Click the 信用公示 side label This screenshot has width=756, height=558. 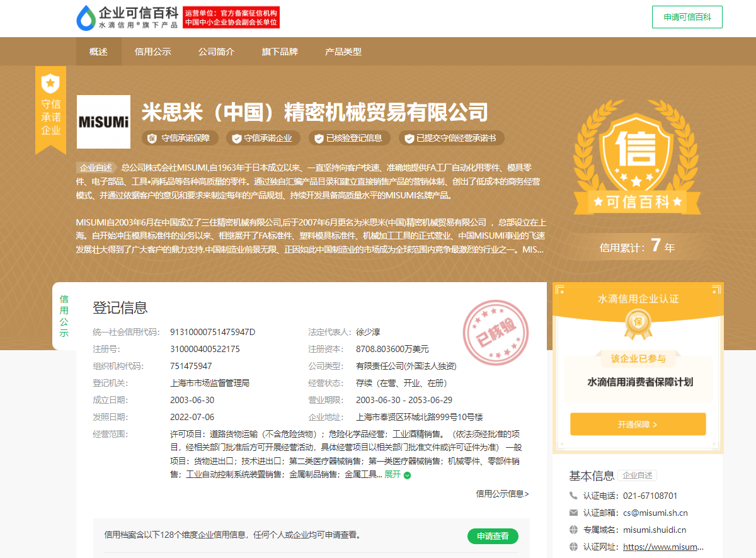coord(64,316)
